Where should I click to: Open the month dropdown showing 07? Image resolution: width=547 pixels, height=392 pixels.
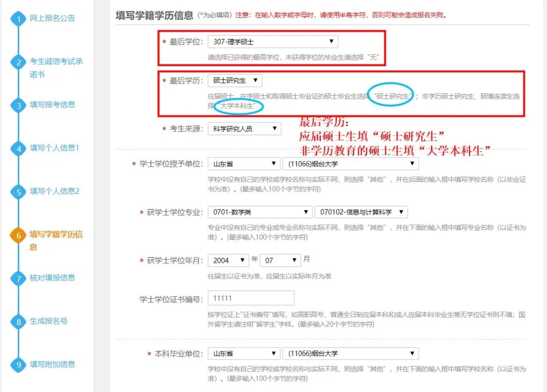(280, 260)
